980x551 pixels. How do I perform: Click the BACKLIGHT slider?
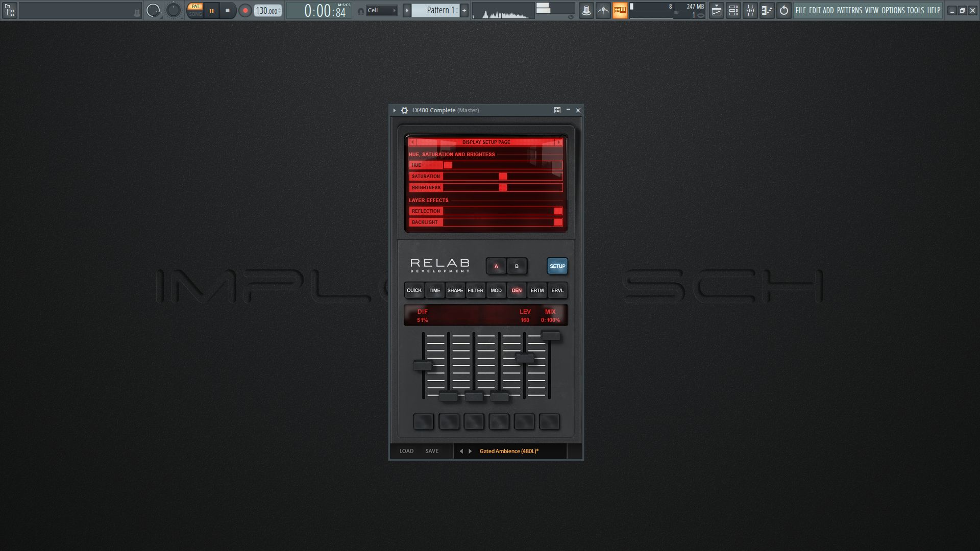(485, 222)
